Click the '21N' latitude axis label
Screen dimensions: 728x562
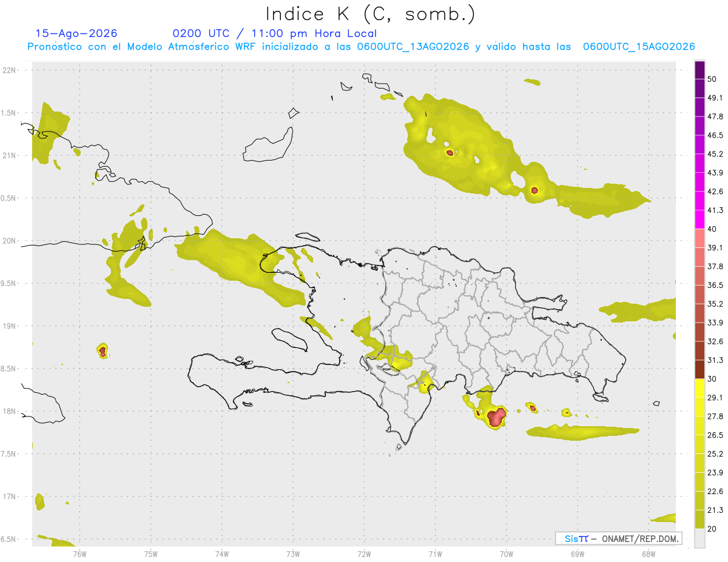10,156
